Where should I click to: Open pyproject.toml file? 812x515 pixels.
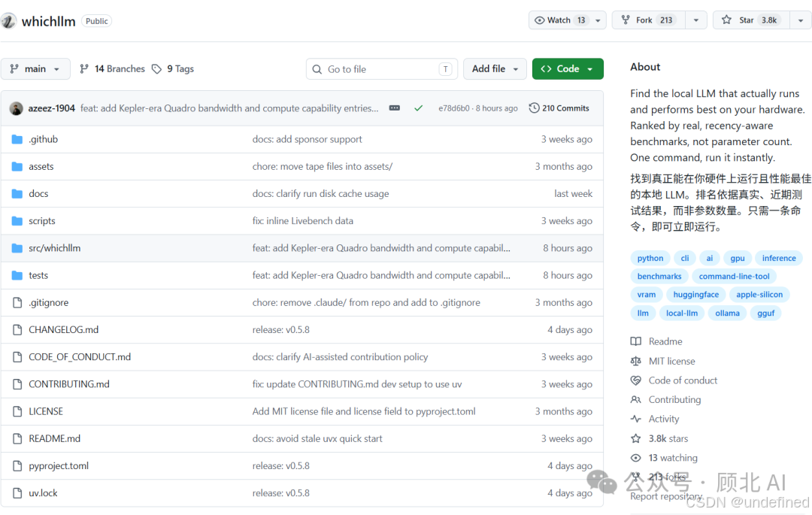click(x=59, y=466)
